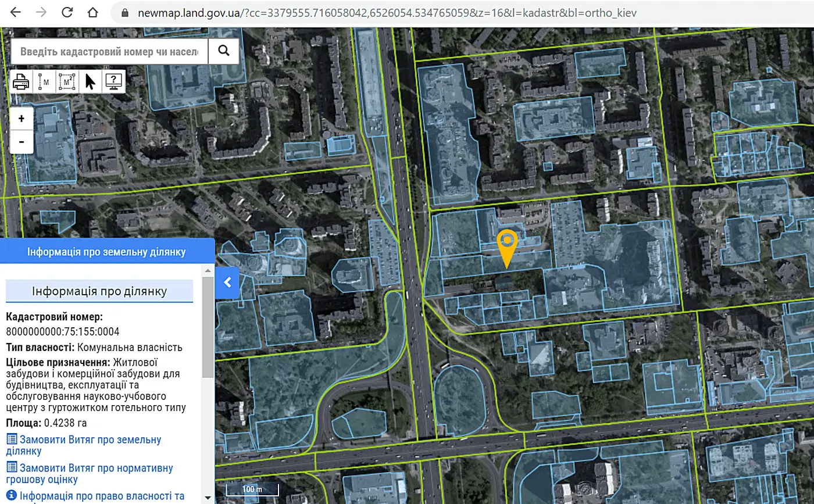The image size is (814, 504).
Task: Activate the cursor selection tool
Action: click(x=90, y=81)
